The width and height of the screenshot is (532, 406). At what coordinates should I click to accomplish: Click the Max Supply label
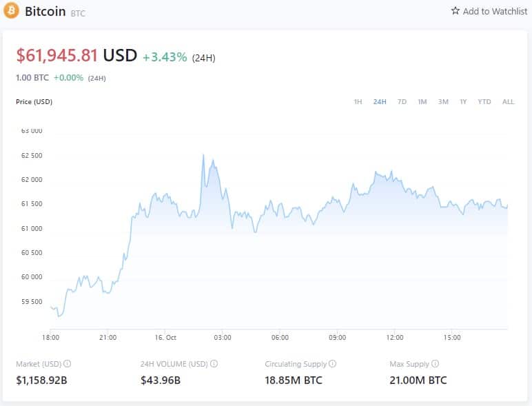coord(409,364)
